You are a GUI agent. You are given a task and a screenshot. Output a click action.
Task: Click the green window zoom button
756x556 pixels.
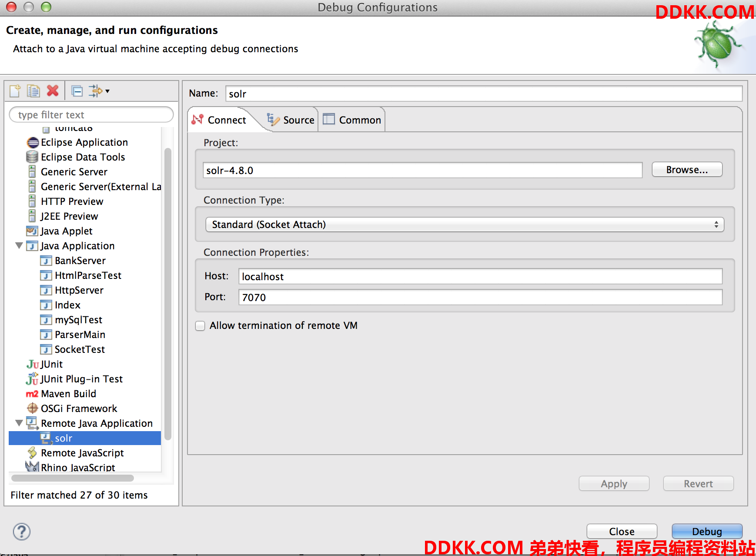point(46,7)
